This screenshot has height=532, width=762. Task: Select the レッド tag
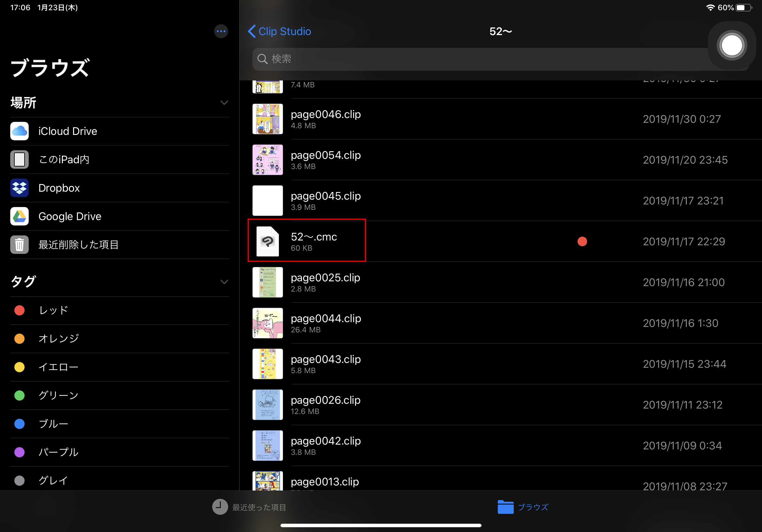tap(53, 310)
